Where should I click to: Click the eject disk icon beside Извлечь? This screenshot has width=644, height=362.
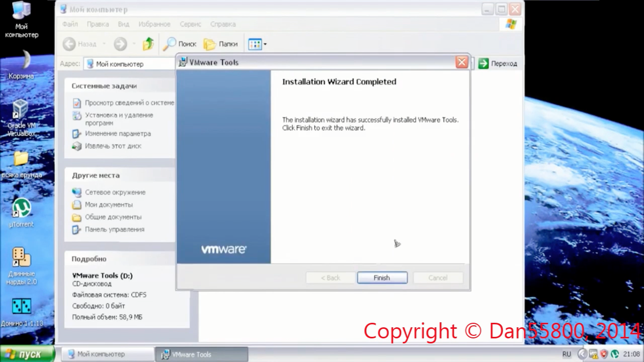click(76, 146)
